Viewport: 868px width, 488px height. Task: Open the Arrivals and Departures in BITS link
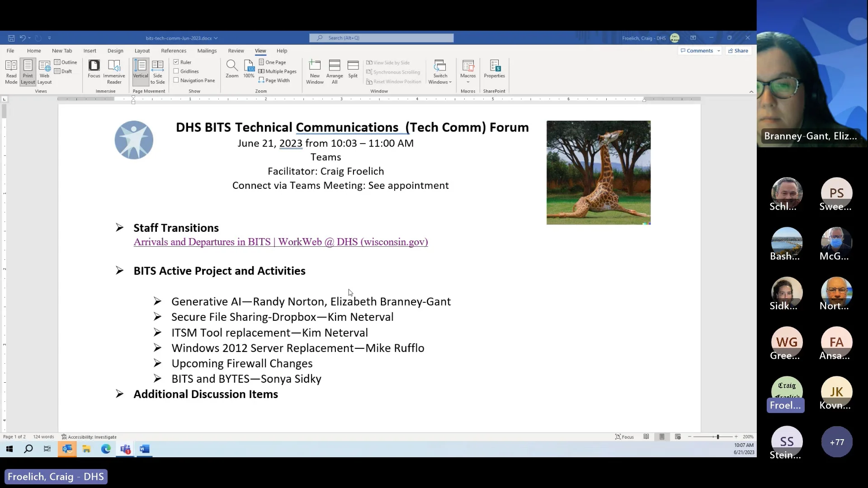click(x=280, y=242)
